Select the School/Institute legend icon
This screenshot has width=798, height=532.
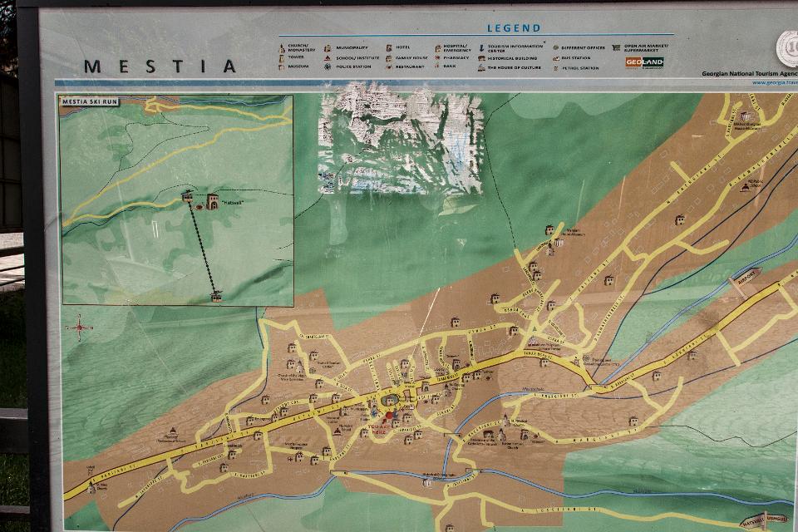[x=328, y=58]
